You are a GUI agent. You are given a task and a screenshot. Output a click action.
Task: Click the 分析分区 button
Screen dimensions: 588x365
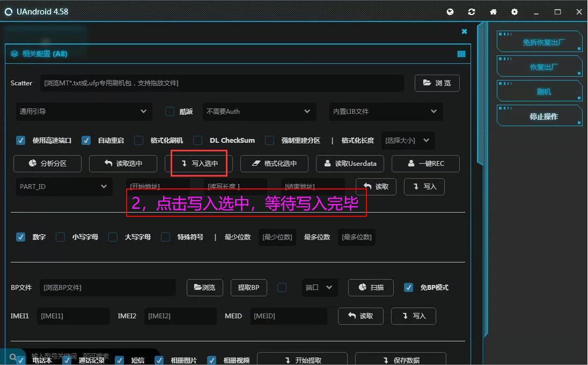point(47,164)
